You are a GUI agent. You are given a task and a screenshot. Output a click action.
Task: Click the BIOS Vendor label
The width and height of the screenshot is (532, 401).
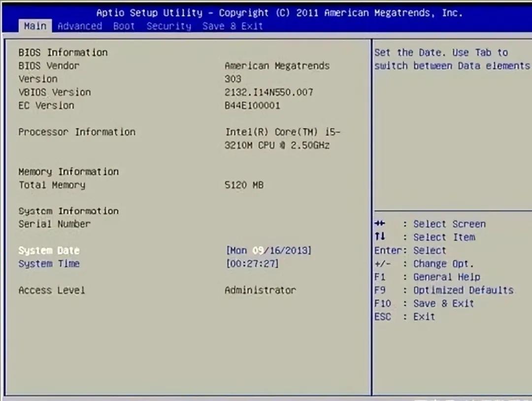coord(49,66)
